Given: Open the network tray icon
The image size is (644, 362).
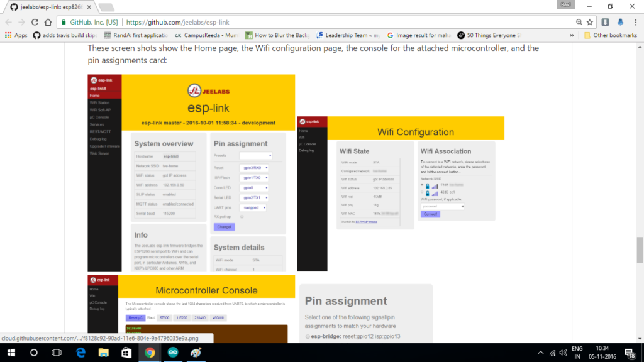Looking at the screenshot, I should tap(553, 353).
